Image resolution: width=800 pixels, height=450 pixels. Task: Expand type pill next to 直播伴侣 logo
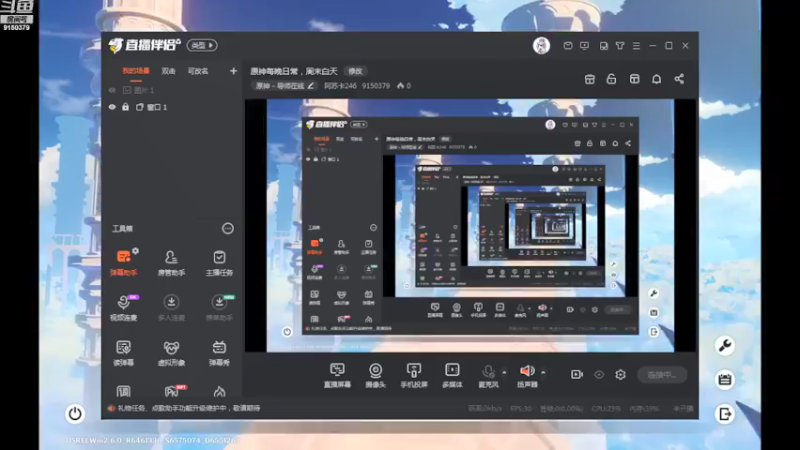[x=202, y=45]
